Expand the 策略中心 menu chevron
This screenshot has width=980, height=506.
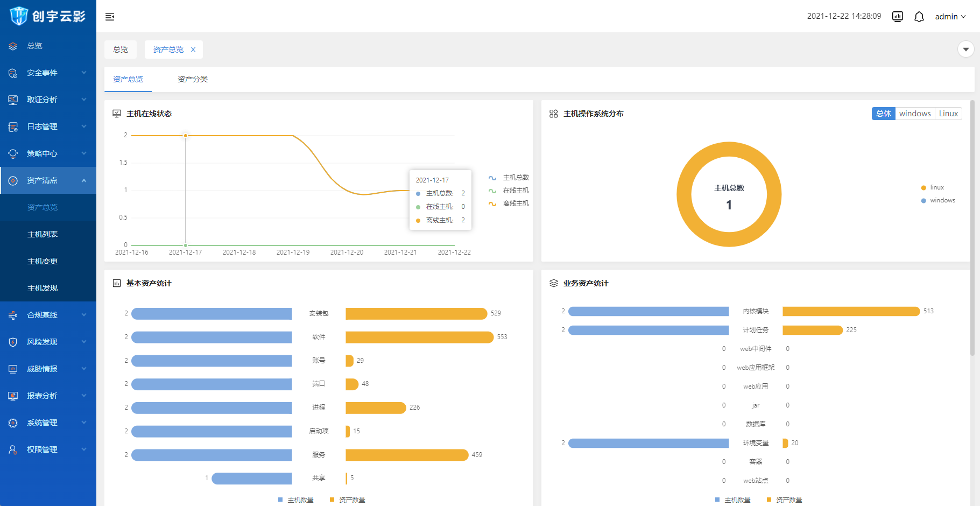[84, 153]
